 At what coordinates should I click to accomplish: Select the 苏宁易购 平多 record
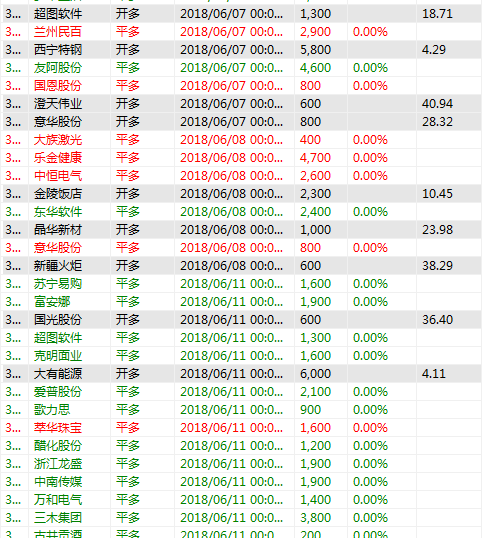(241, 284)
